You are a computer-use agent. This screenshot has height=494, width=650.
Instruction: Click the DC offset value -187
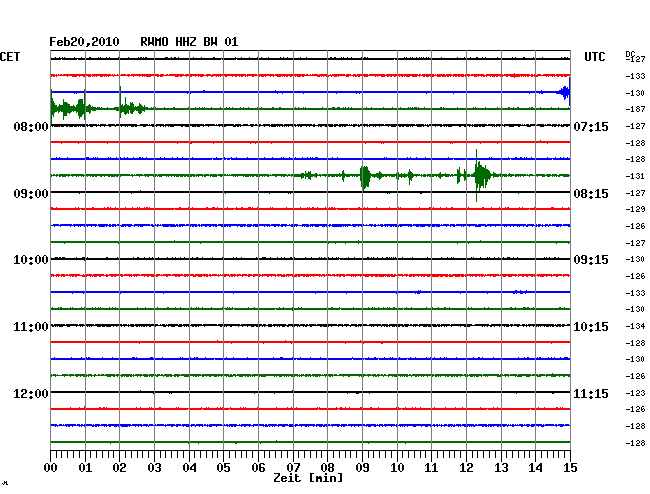[635, 109]
